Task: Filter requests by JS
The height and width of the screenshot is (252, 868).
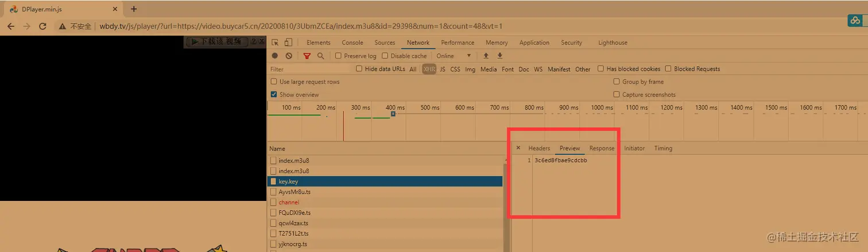Action: pyautogui.click(x=443, y=69)
